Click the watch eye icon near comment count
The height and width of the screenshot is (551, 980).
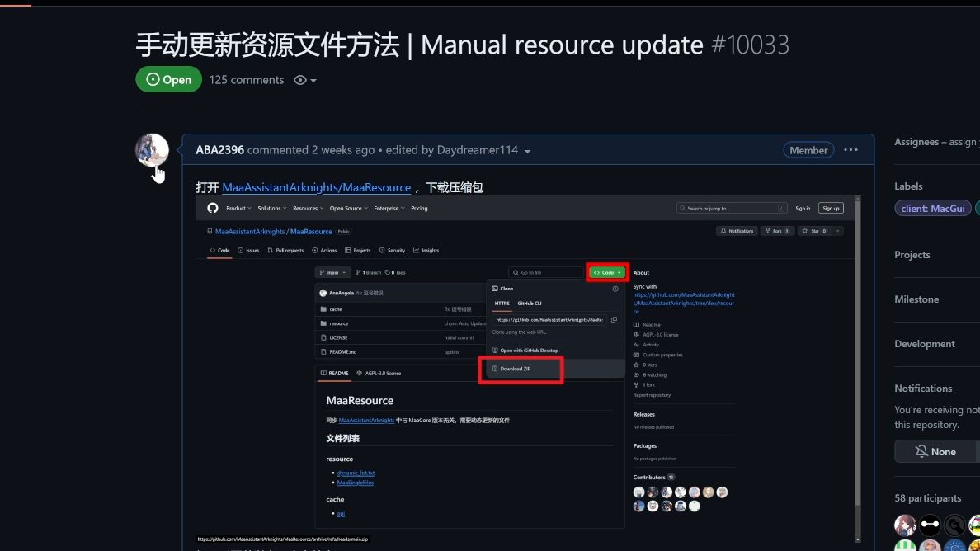[x=300, y=79]
